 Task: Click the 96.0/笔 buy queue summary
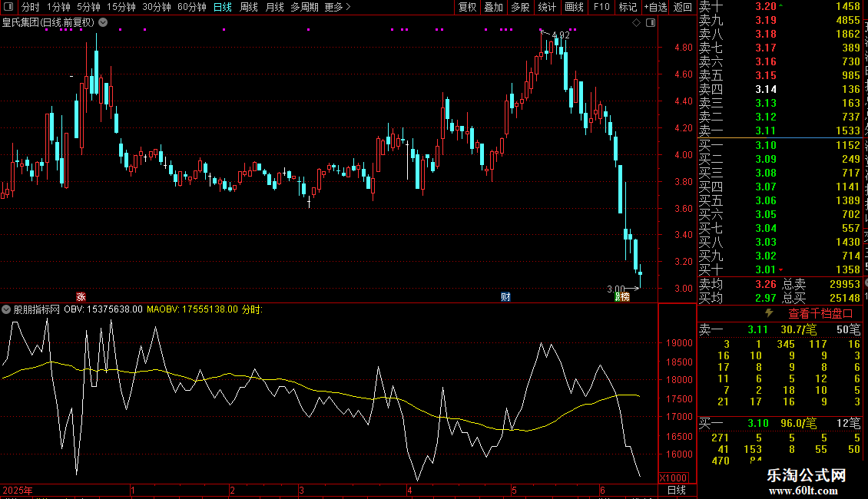(x=798, y=423)
